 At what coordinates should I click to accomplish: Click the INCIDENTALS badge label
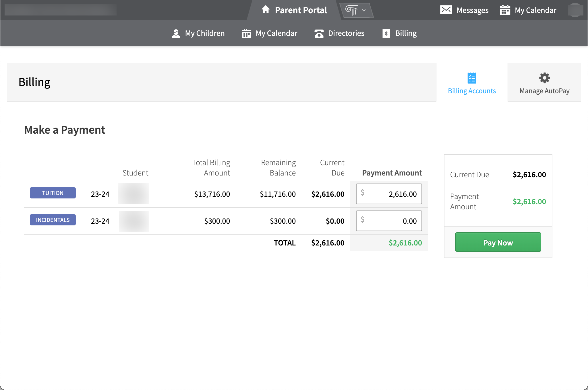pyautogui.click(x=53, y=220)
